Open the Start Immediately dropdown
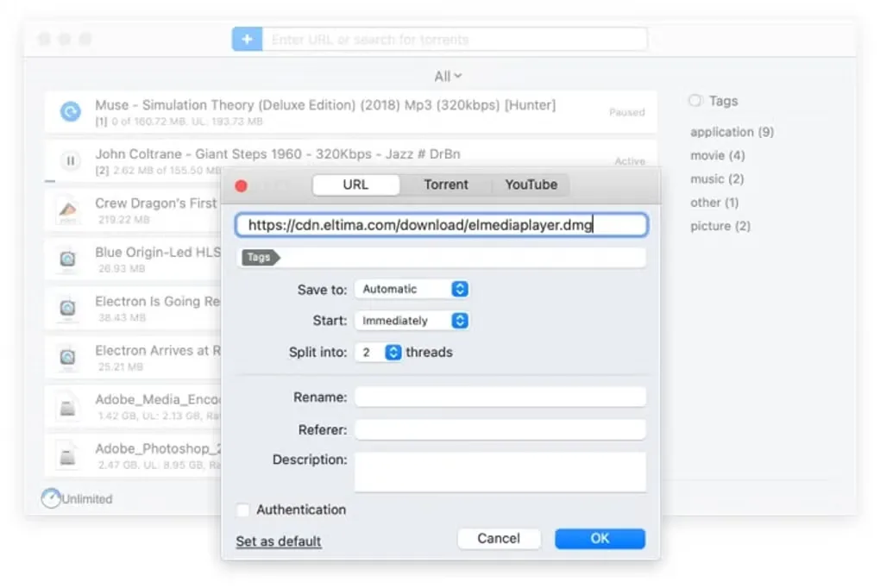This screenshot has width=880, height=588. [412, 321]
